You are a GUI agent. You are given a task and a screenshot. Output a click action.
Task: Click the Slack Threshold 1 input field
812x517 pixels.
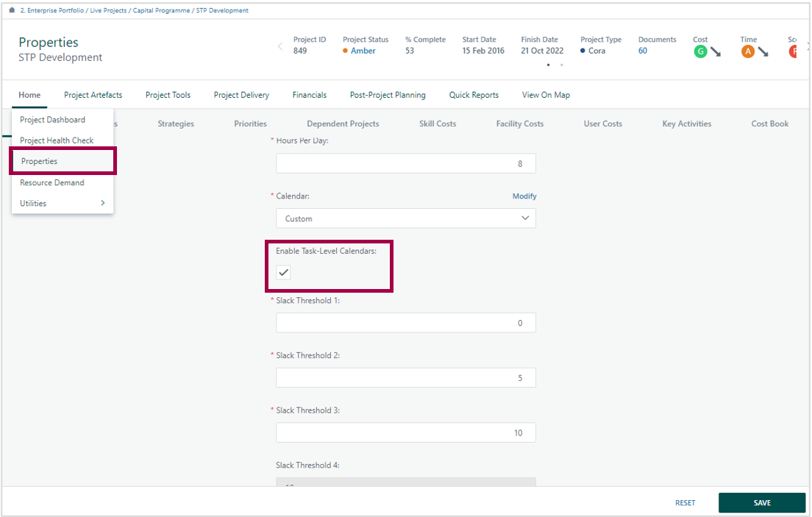coord(405,323)
